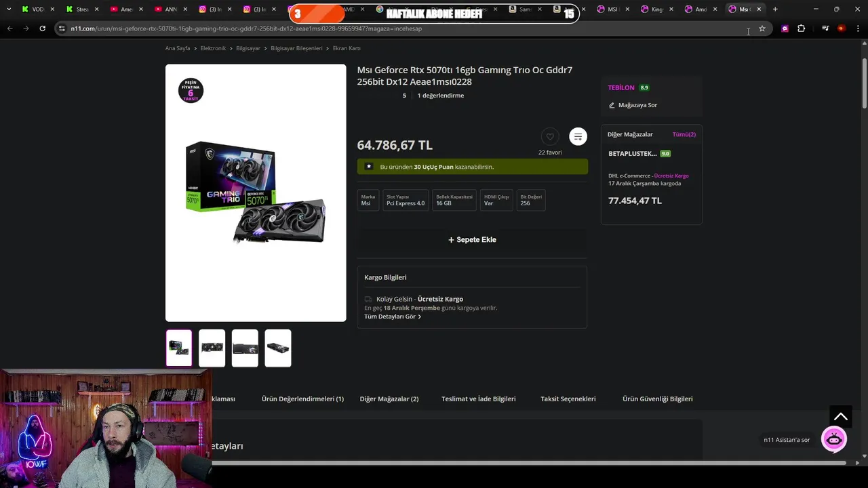Click the Peşin Fiyatına 6 Taksit badge
The height and width of the screenshot is (488, 868).
click(x=191, y=90)
